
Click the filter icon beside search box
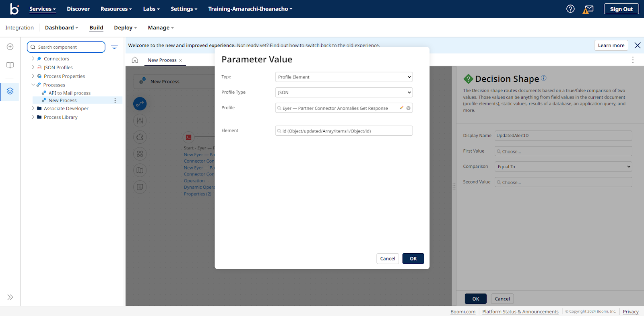tap(114, 47)
